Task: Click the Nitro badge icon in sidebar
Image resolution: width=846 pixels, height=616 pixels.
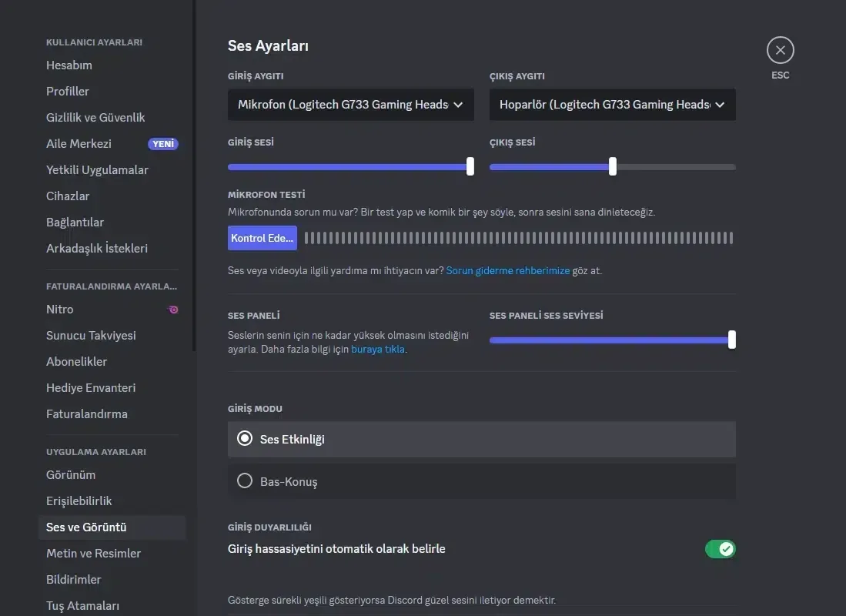Action: coord(173,310)
